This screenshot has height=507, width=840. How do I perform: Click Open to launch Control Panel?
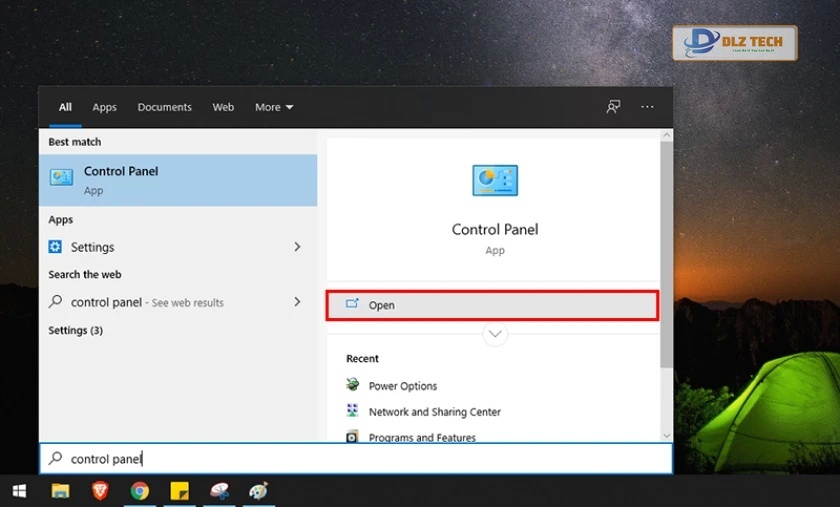[492, 305]
